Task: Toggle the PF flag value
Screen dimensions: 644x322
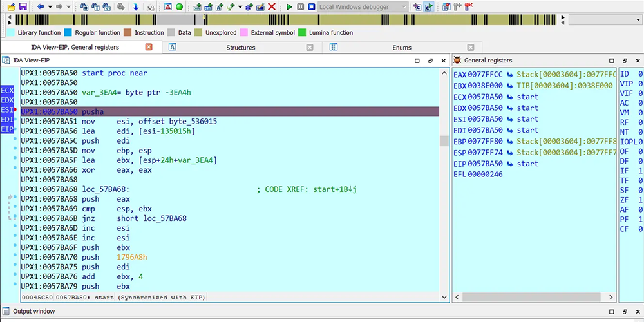Action: pos(640,220)
